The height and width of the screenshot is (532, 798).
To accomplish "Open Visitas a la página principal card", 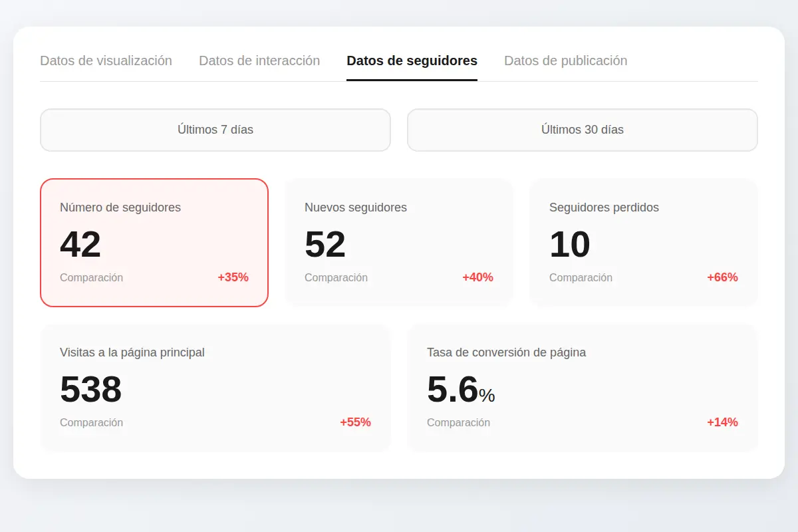I will click(215, 388).
